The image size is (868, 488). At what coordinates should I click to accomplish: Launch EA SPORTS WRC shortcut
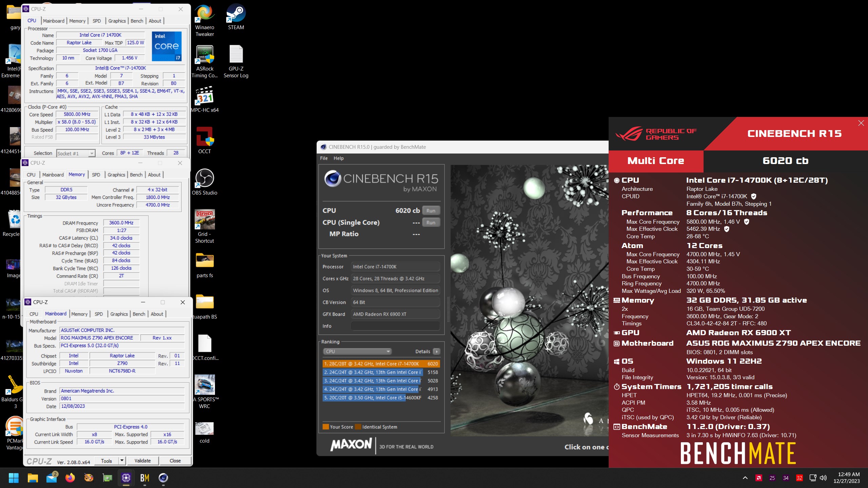click(x=204, y=392)
